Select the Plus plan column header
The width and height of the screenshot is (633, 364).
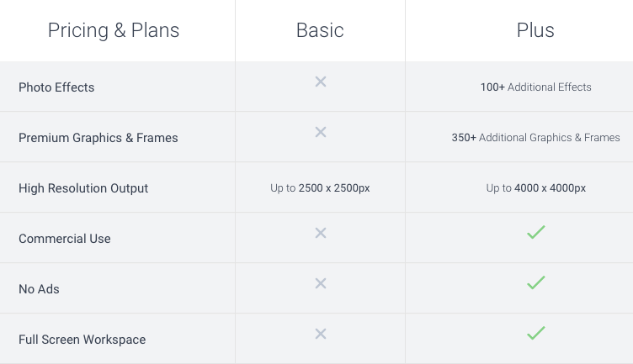(535, 30)
